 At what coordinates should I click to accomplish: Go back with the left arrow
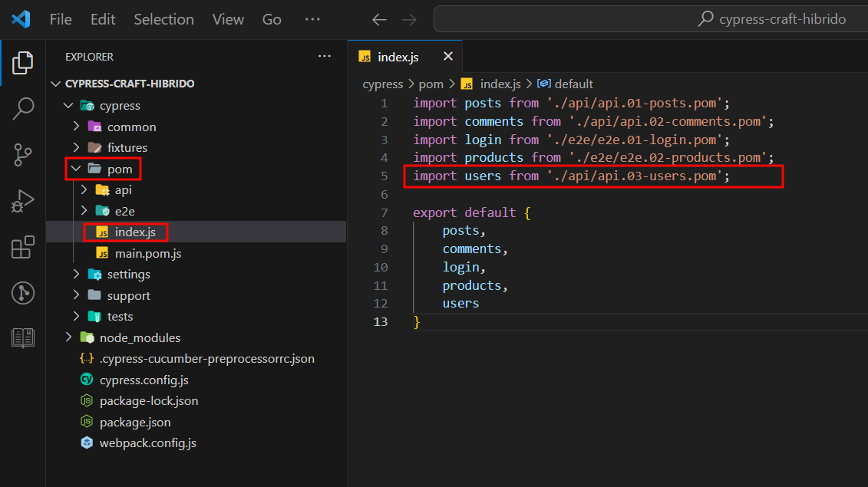(x=379, y=20)
